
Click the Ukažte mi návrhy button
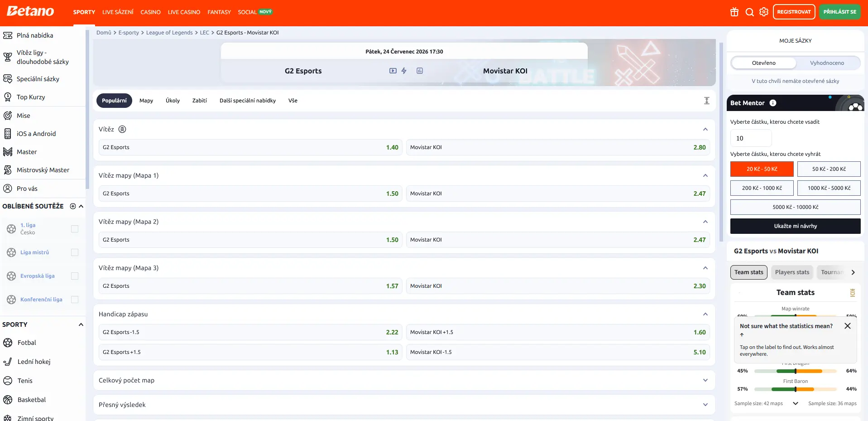click(796, 226)
